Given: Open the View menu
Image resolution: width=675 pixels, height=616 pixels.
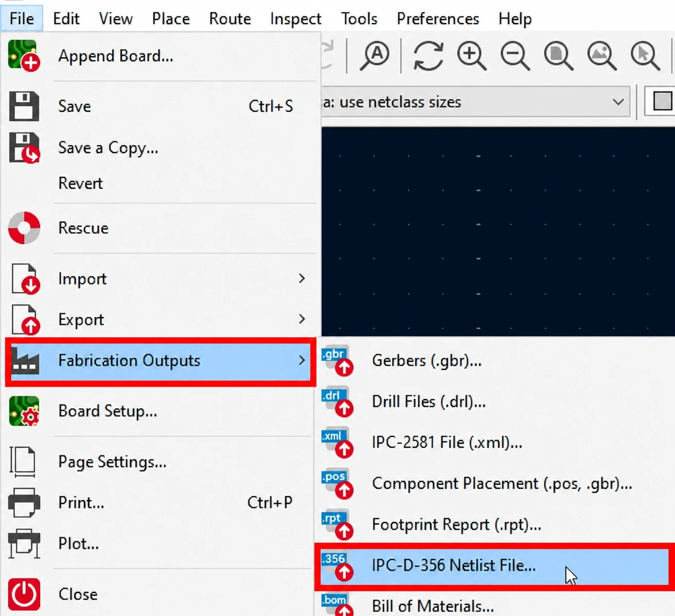Looking at the screenshot, I should 116,19.
